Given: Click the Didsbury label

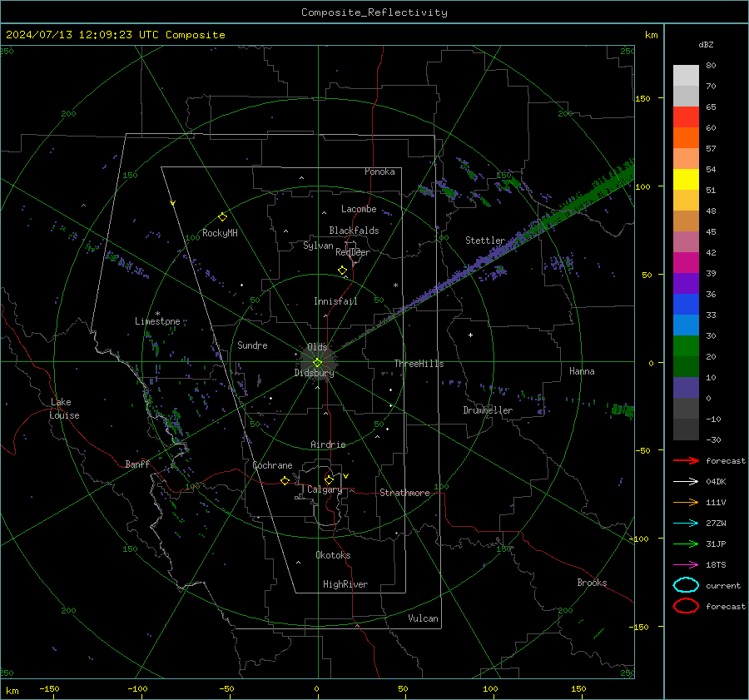Looking at the screenshot, I should coord(314,373).
